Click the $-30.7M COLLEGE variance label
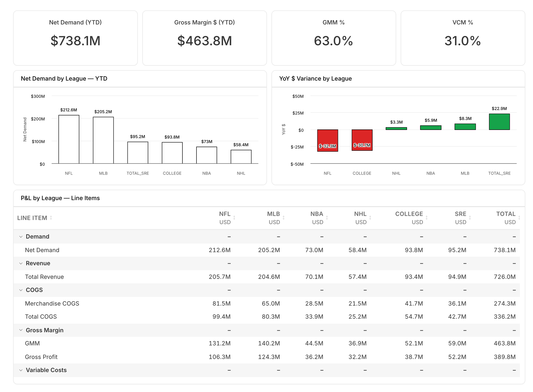This screenshot has width=533, height=392. pos(362,145)
